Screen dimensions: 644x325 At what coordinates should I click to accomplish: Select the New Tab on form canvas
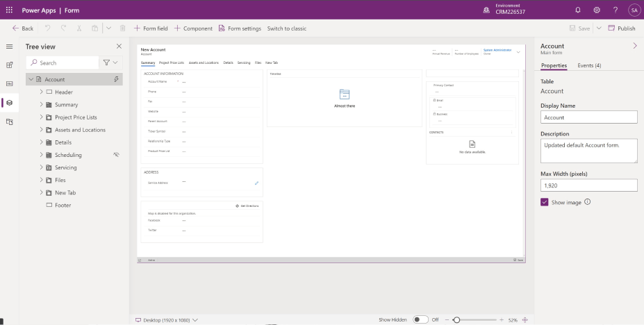272,62
